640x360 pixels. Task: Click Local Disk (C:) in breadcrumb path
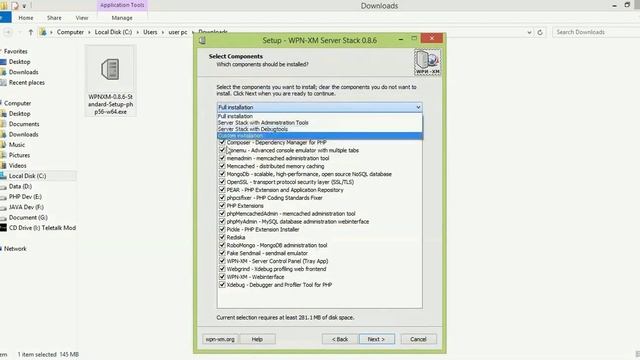pyautogui.click(x=113, y=32)
